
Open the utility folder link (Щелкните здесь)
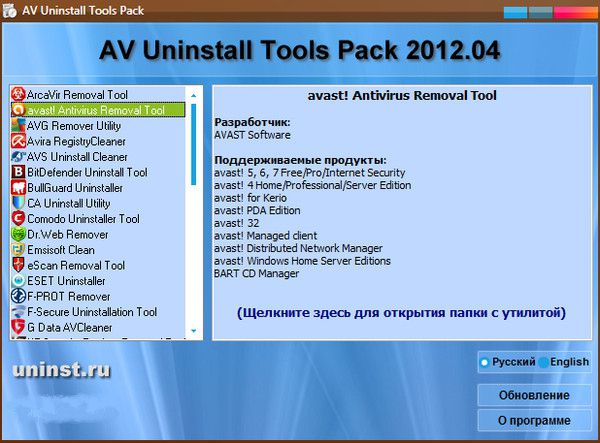click(x=401, y=313)
